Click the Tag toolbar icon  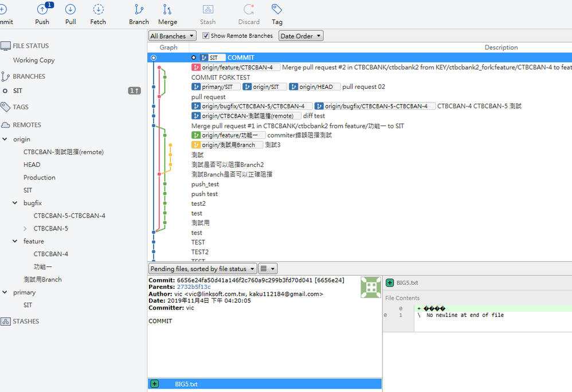276,10
